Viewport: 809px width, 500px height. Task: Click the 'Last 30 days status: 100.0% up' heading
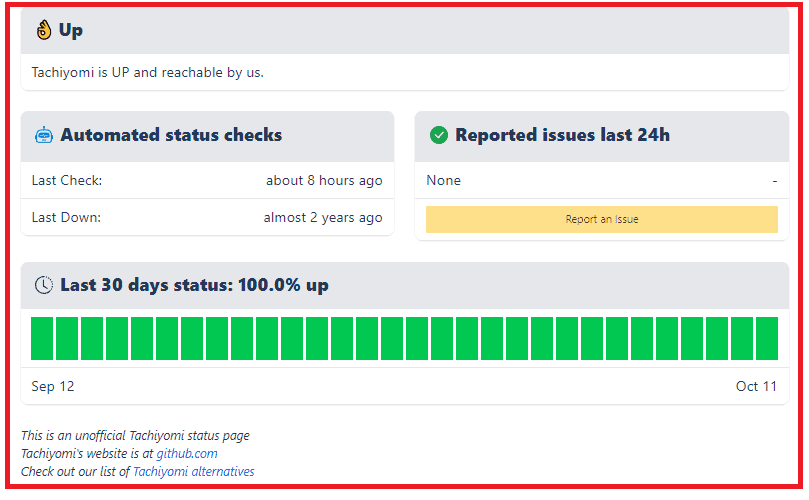(195, 285)
